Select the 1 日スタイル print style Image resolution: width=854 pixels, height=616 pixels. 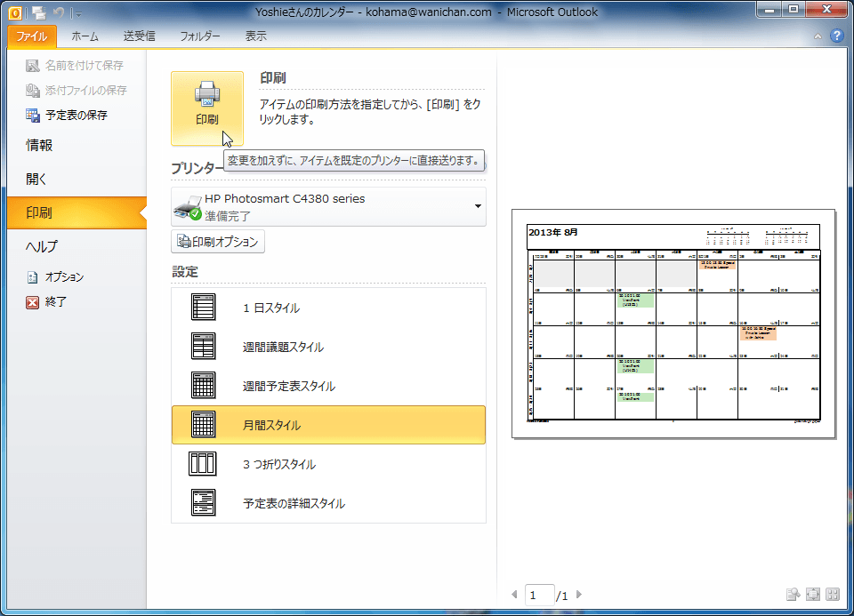click(x=328, y=308)
